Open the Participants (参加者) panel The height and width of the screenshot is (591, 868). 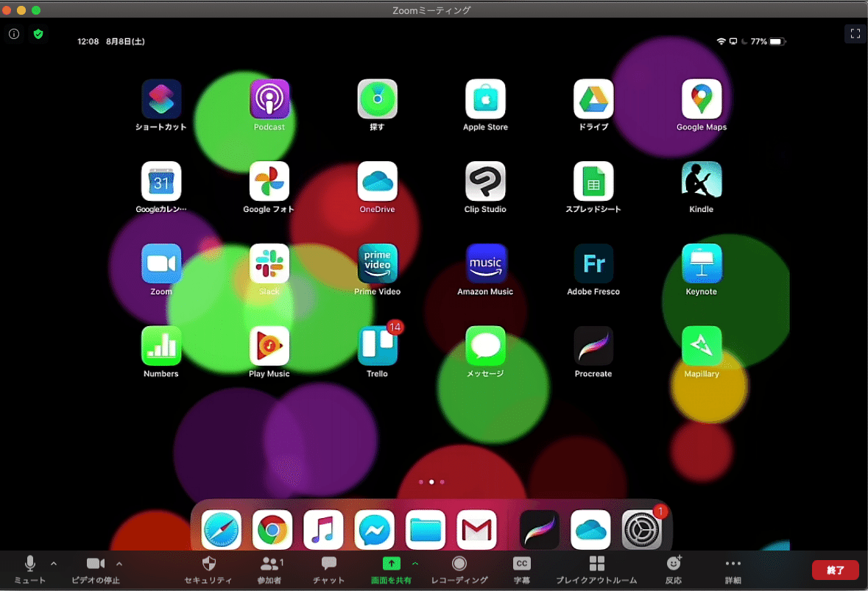click(269, 570)
